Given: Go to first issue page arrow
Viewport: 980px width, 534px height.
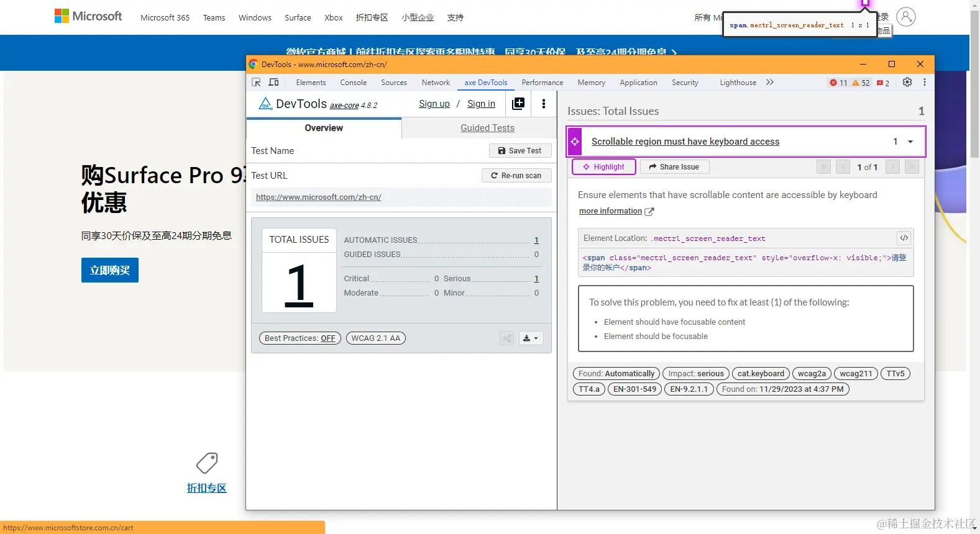Looking at the screenshot, I should 823,167.
